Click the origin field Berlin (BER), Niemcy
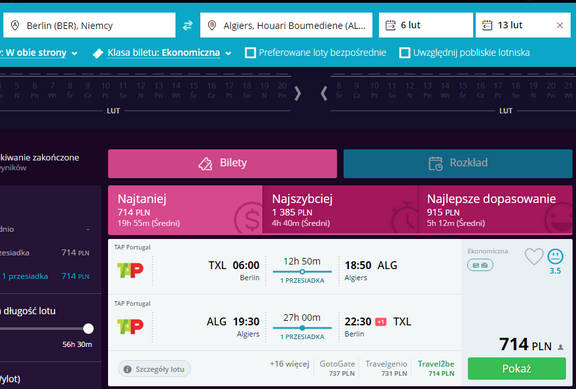Viewport: 576px width, 389px height. [x=89, y=25]
